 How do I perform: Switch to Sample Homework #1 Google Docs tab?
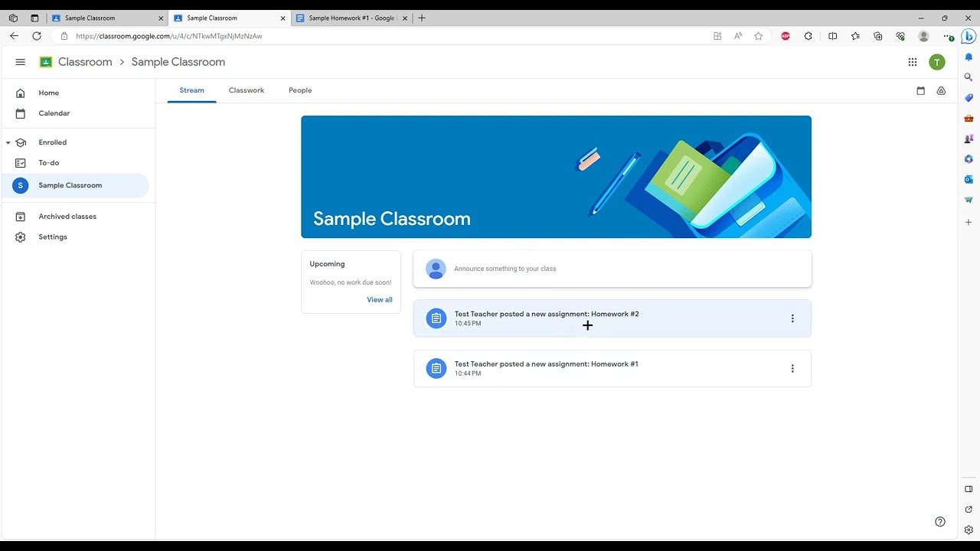coord(351,18)
